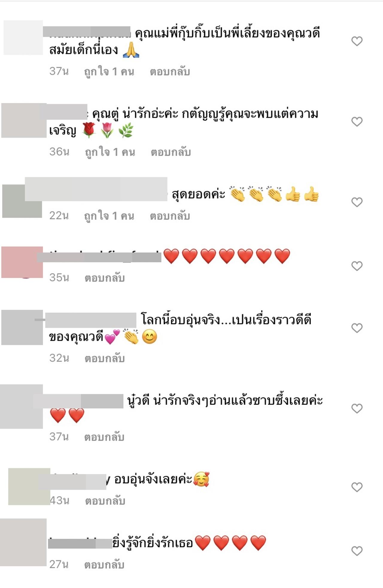The height and width of the screenshot is (588, 383).
Task: Open profile picture beside อบอุ่นจังเลยค่ะ comment
Action: [x=29, y=487]
